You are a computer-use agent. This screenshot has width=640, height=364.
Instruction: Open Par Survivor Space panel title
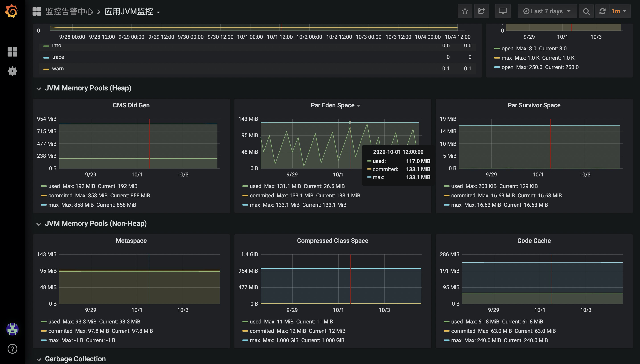(534, 105)
